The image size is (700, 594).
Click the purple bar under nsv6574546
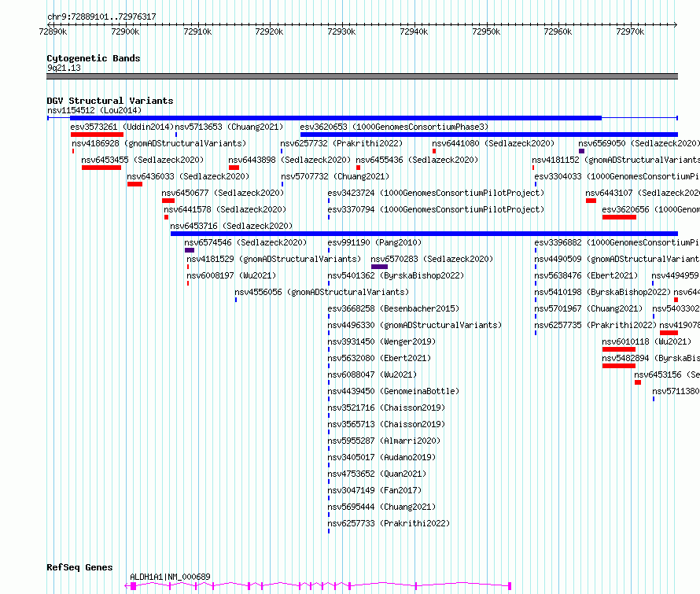(x=190, y=250)
